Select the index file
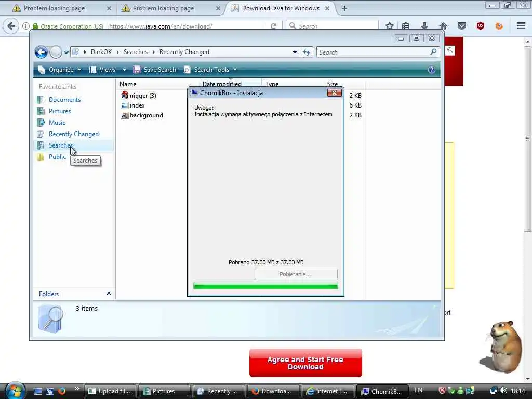532x399 pixels. click(137, 105)
